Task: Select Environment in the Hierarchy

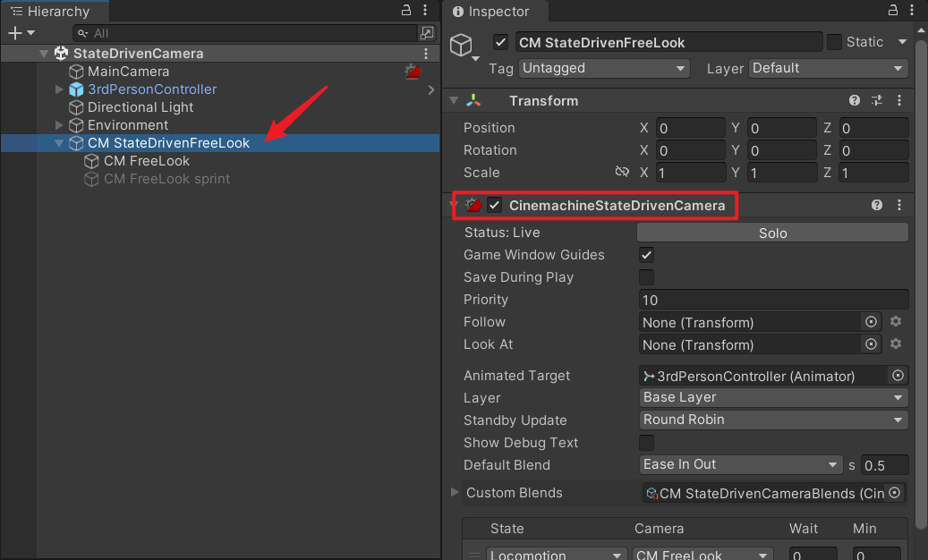Action: point(128,125)
